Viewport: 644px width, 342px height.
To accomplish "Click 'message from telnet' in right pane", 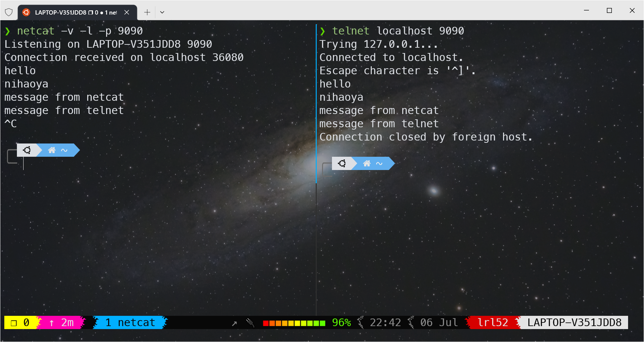I will [379, 124].
